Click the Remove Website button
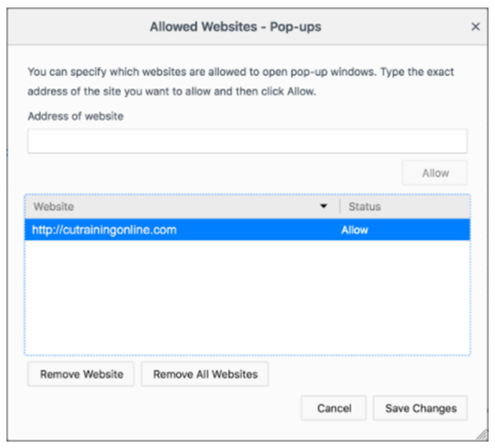 click(x=81, y=374)
